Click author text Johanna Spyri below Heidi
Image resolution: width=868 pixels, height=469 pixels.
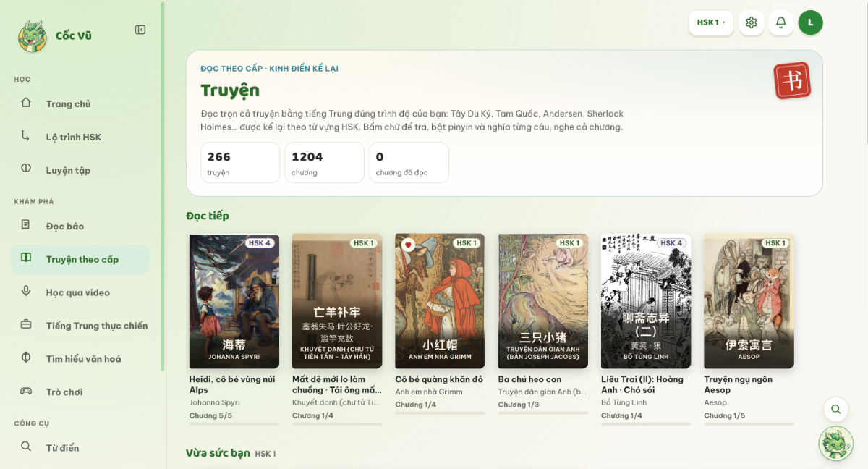click(215, 402)
